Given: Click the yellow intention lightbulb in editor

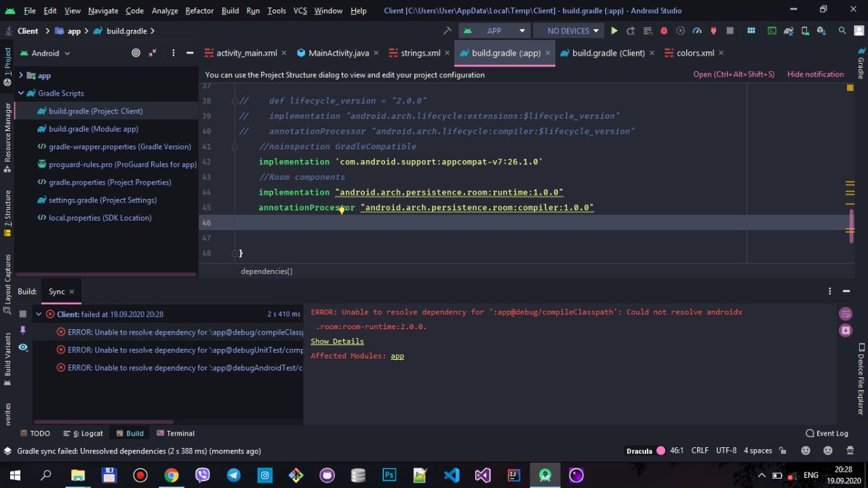Looking at the screenshot, I should (342, 210).
